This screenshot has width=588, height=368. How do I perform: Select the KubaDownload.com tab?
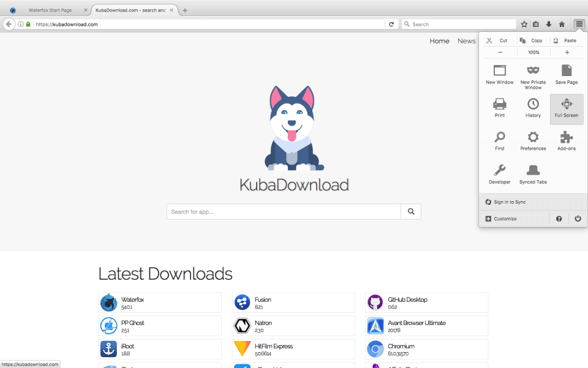click(130, 10)
